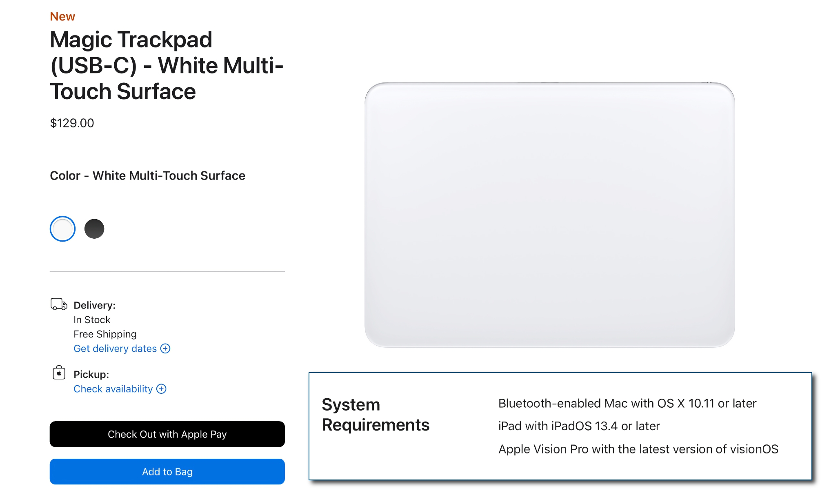Click the plus icon beside Check availability

point(162,389)
